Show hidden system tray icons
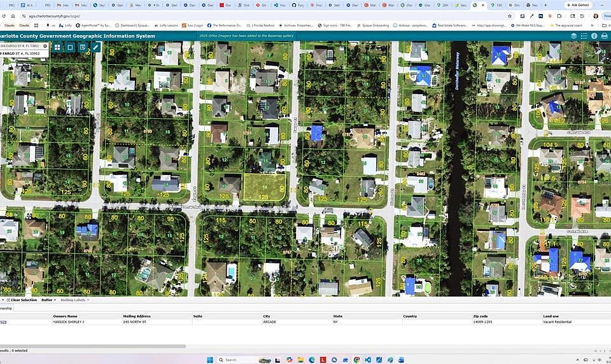Screen dimensions: 611x364 tap(578, 360)
